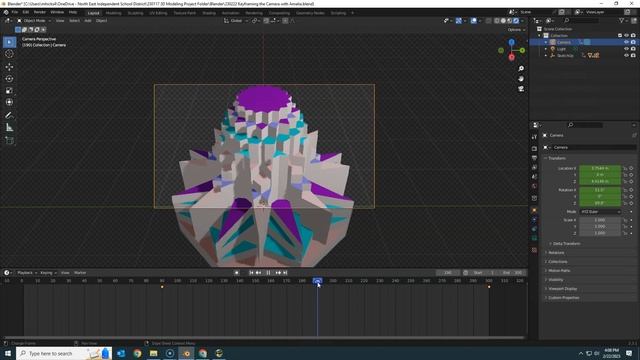Open Google Chrome from the Windows taskbar

[x=138, y=353]
